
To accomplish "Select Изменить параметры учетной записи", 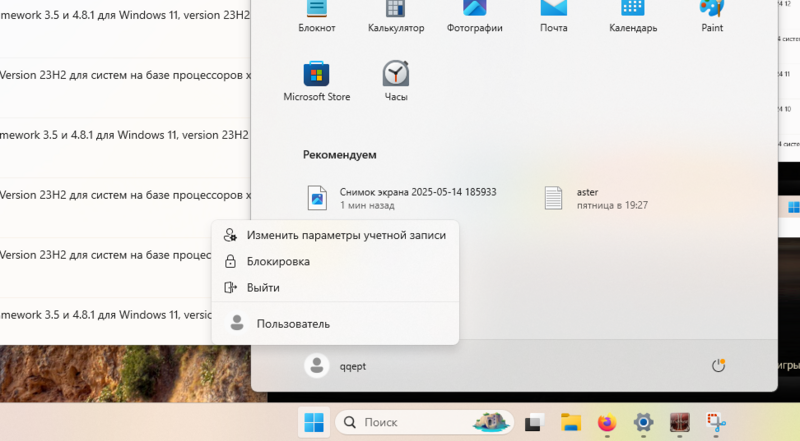I will coord(335,235).
